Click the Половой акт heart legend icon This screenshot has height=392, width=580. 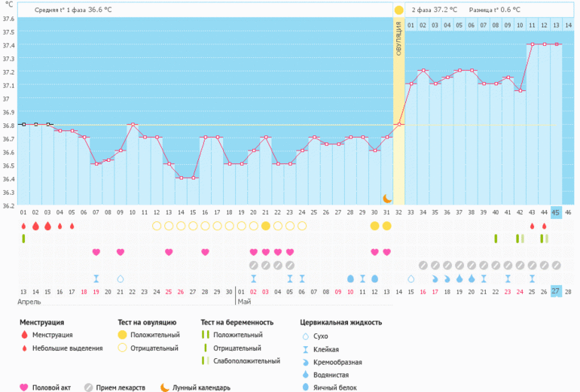pos(24,387)
